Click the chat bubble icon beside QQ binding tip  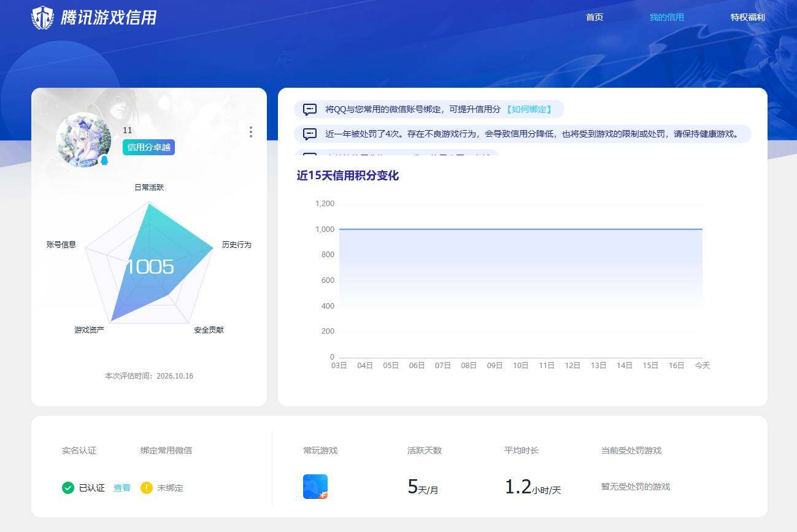pyautogui.click(x=310, y=110)
